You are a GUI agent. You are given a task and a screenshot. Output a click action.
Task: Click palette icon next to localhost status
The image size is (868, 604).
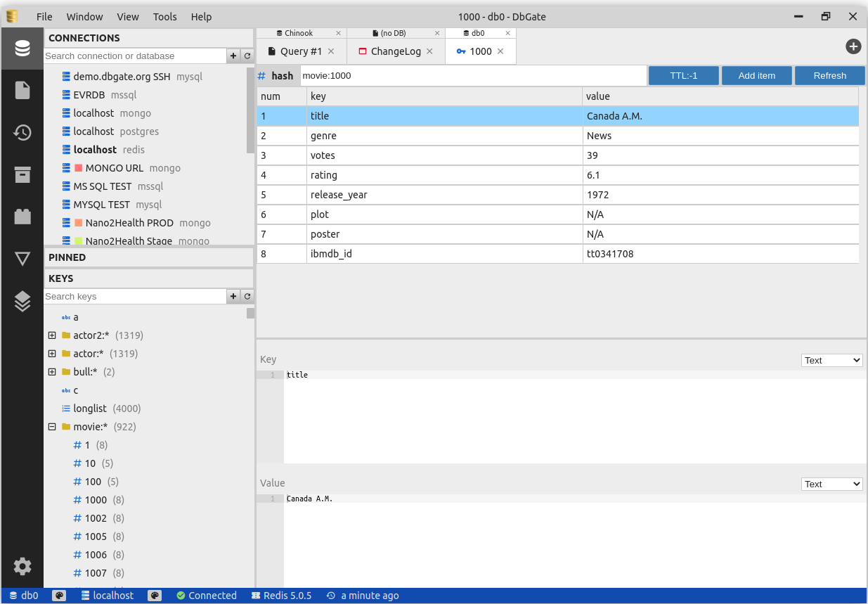click(155, 596)
